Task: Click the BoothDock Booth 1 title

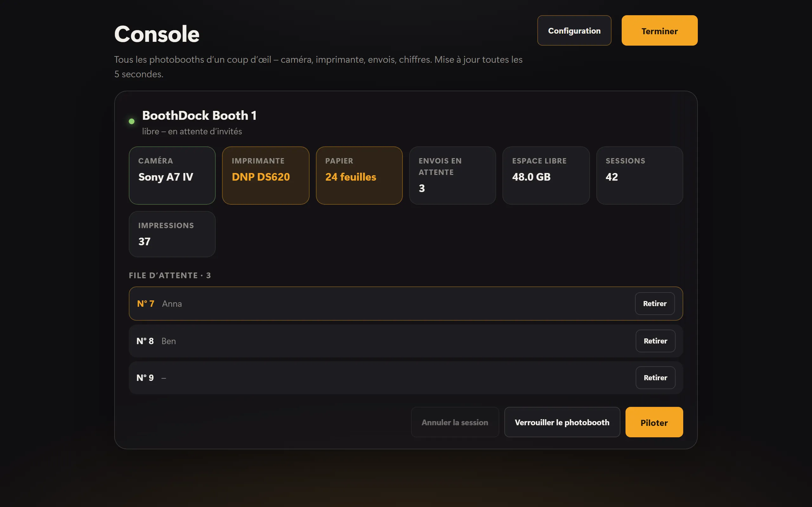Action: (199, 116)
